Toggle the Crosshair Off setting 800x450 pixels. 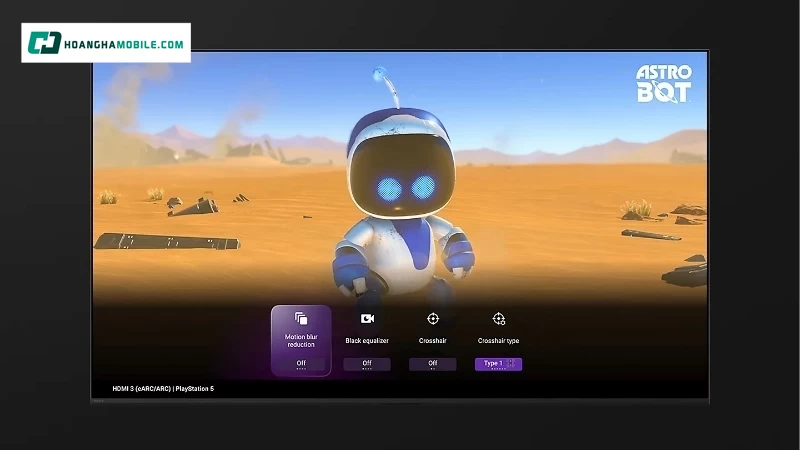coord(433,364)
